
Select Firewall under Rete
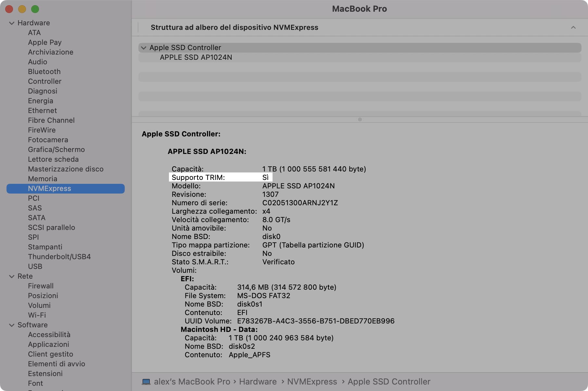click(41, 286)
